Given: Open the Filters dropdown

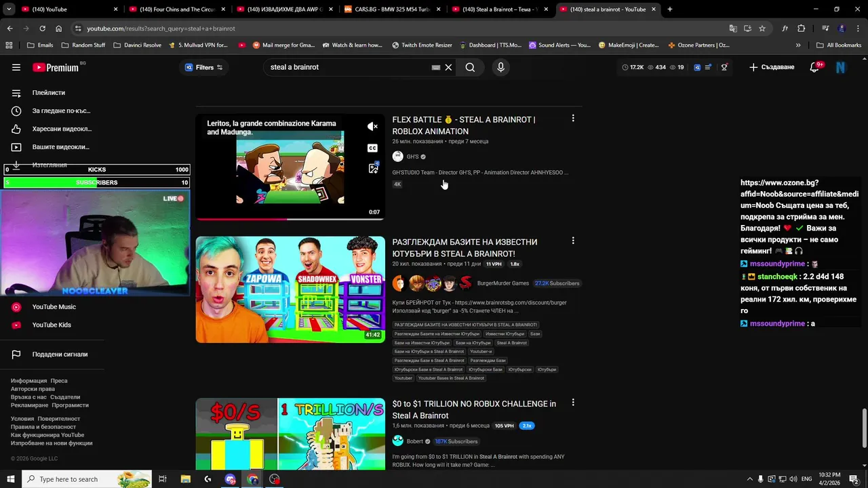Looking at the screenshot, I should (x=203, y=67).
